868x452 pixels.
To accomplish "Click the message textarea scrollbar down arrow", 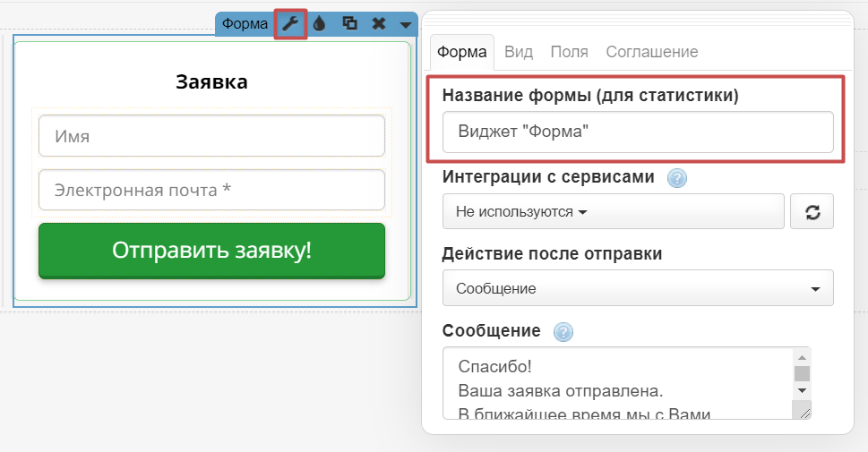I will click(802, 391).
